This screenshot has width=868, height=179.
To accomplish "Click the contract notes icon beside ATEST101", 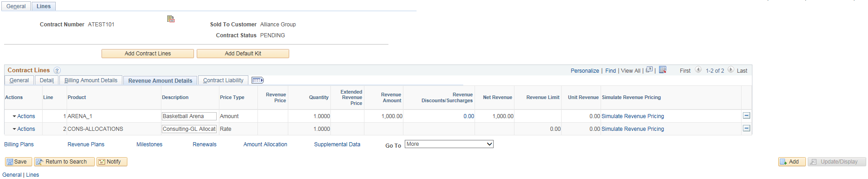I will click(171, 19).
